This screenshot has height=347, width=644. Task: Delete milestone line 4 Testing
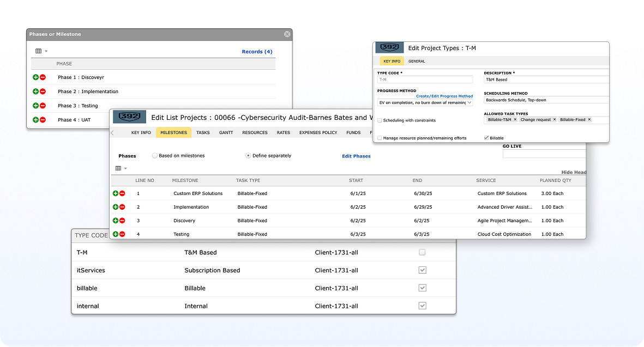(122, 234)
